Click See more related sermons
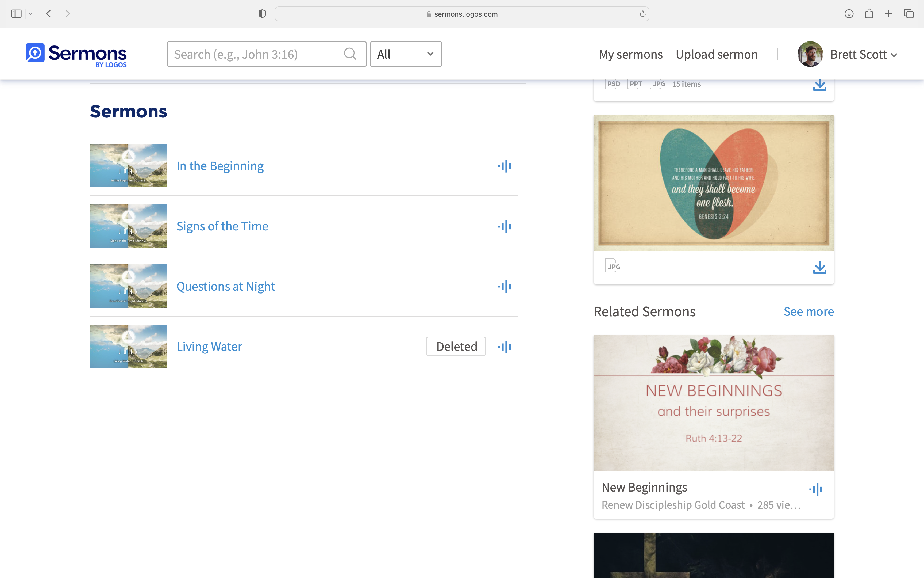 (x=809, y=311)
